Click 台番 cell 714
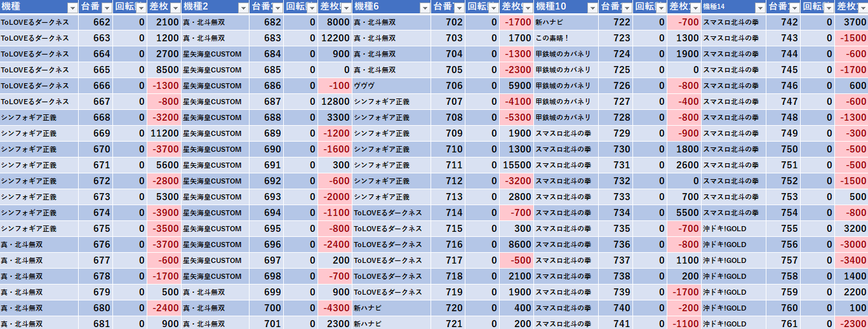Image resolution: width=868 pixels, height=329 pixels. point(448,213)
